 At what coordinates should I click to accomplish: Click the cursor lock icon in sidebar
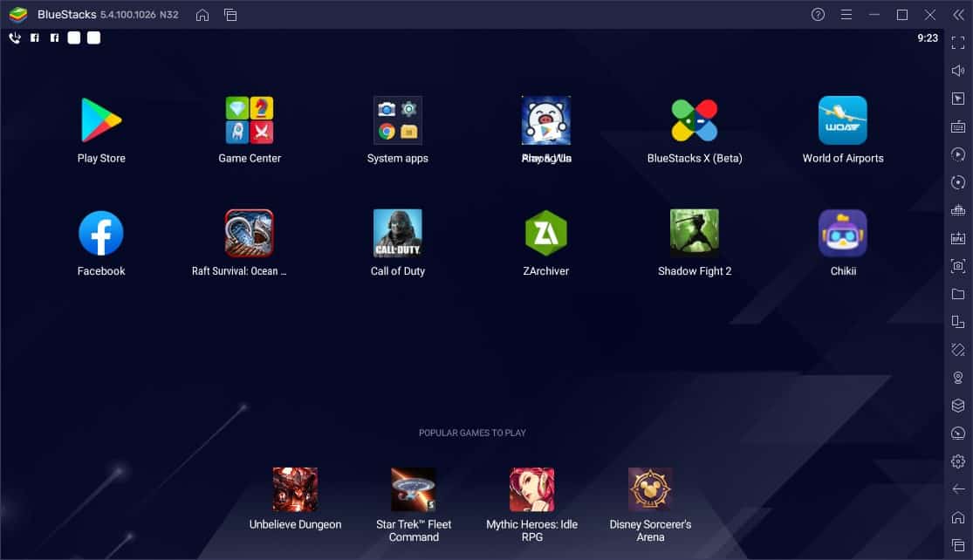pyautogui.click(x=958, y=99)
